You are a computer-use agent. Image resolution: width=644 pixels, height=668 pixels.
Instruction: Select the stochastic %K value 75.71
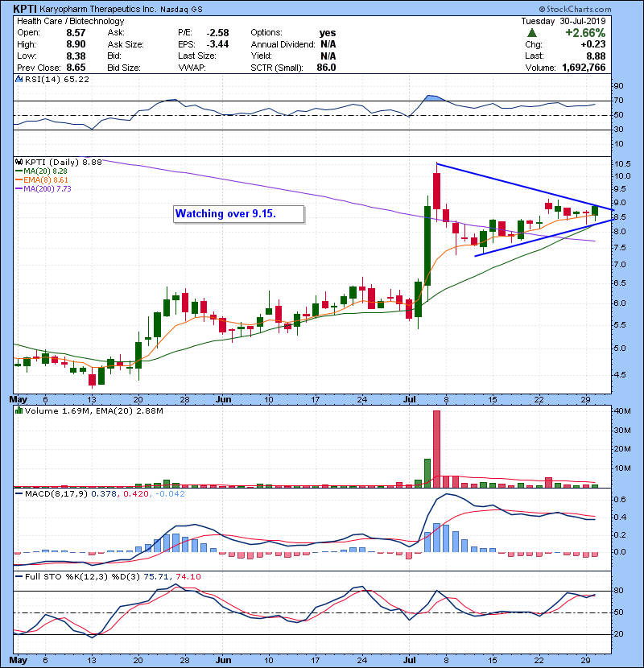pos(156,577)
